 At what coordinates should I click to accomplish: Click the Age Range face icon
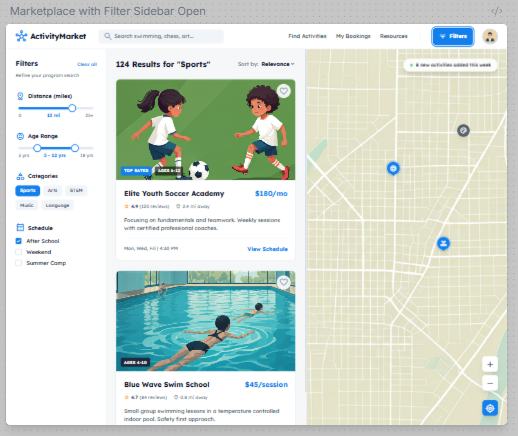(20, 136)
